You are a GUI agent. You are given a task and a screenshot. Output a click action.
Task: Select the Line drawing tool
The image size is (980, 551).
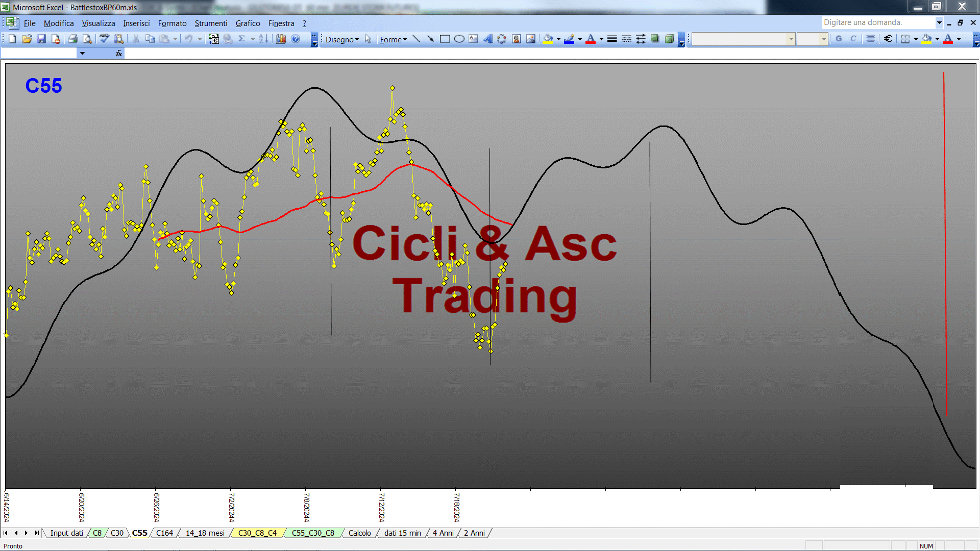click(x=416, y=39)
